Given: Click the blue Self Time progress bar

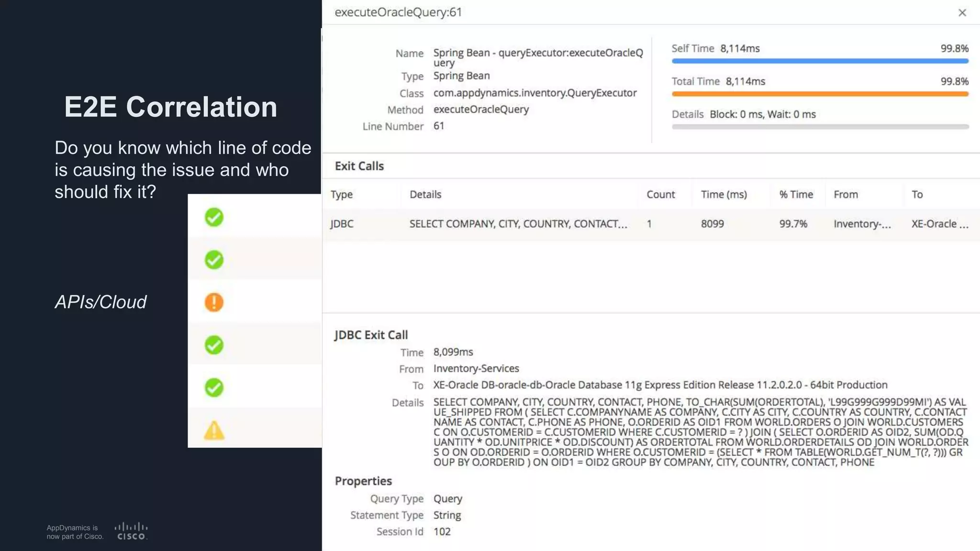Looking at the screenshot, I should click(820, 61).
